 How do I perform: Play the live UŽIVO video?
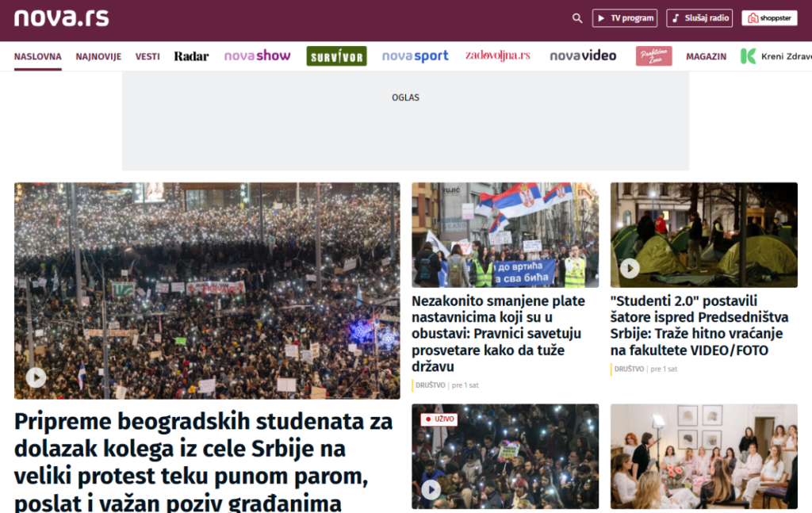[x=431, y=489]
